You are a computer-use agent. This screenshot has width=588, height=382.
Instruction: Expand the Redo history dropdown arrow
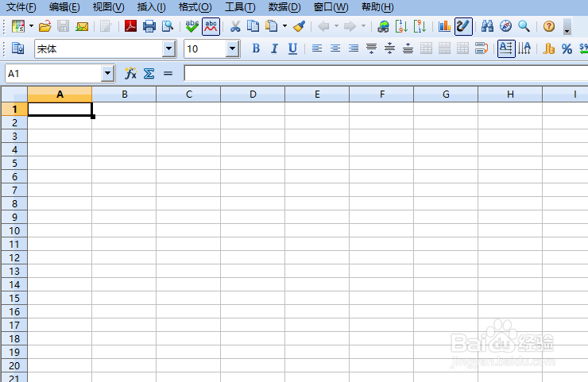point(363,26)
